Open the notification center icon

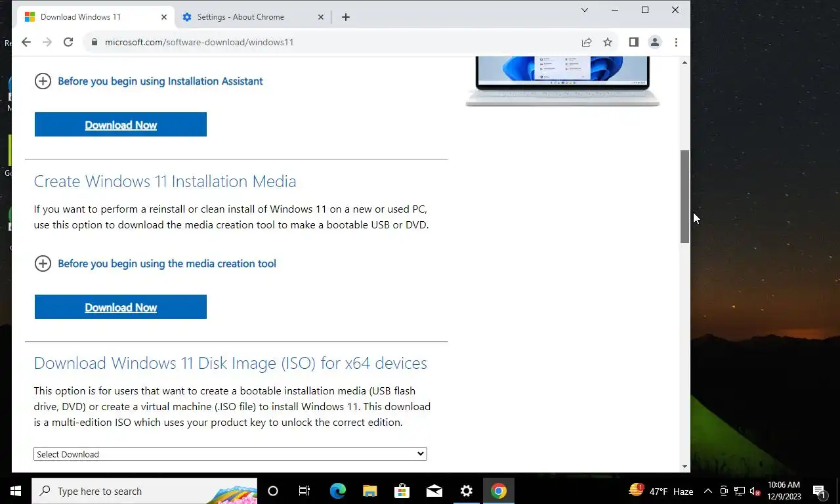click(819, 491)
